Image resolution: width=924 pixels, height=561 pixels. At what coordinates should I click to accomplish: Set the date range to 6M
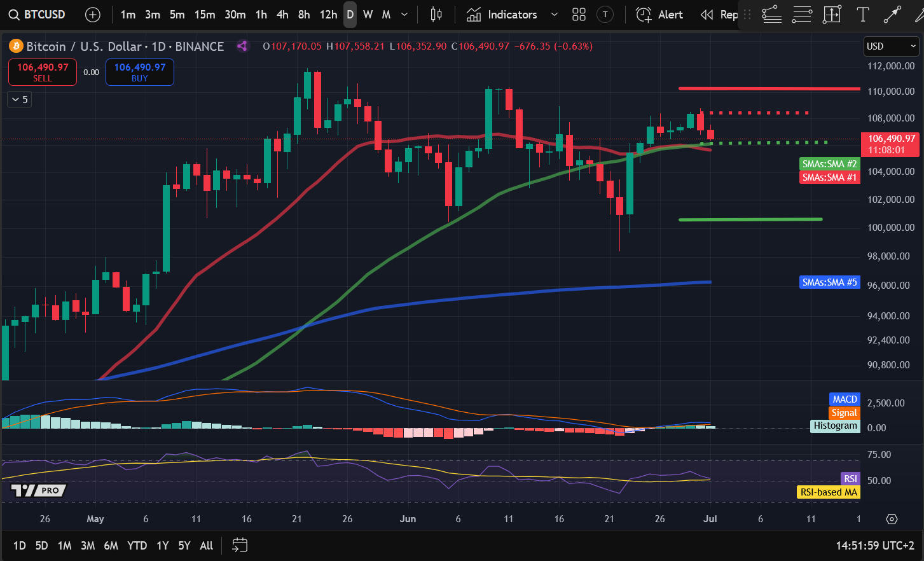[x=111, y=546]
